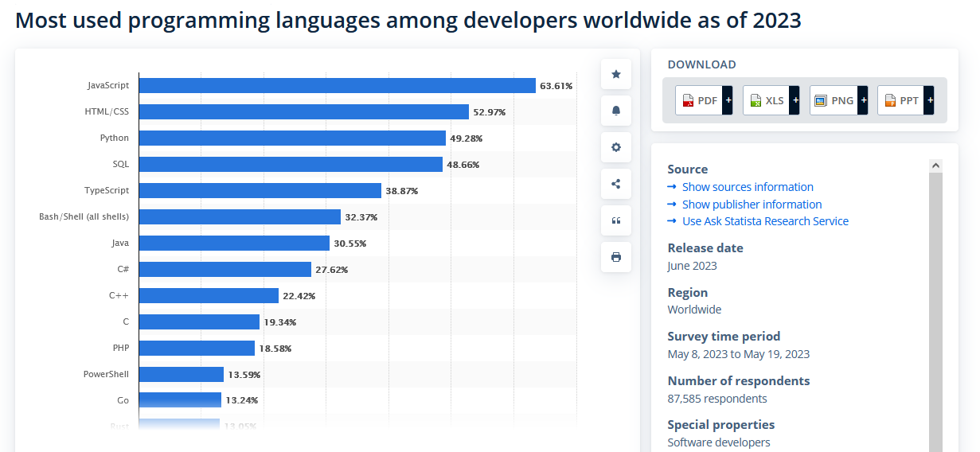Click the June 2023 release date text
980x452 pixels.
tap(693, 266)
